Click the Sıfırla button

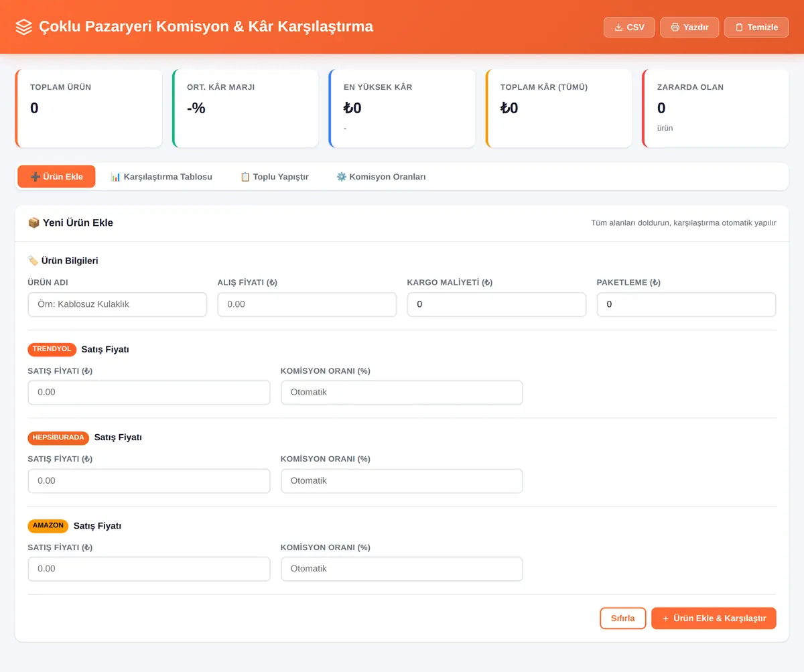point(622,618)
